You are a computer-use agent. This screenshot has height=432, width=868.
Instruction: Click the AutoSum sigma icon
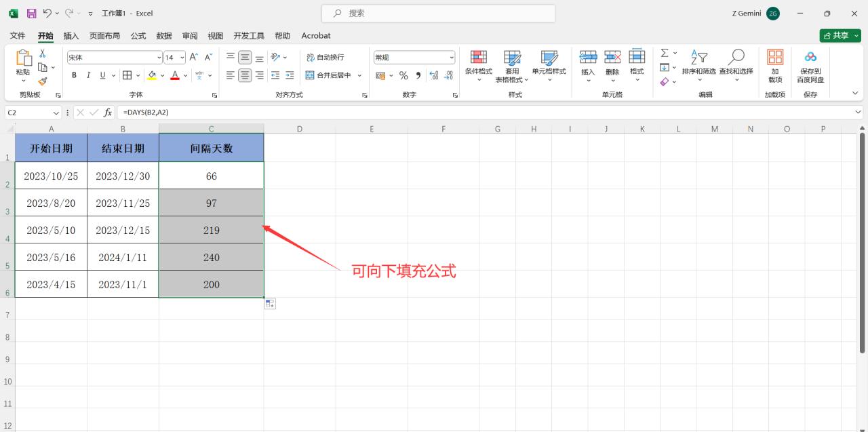(665, 53)
